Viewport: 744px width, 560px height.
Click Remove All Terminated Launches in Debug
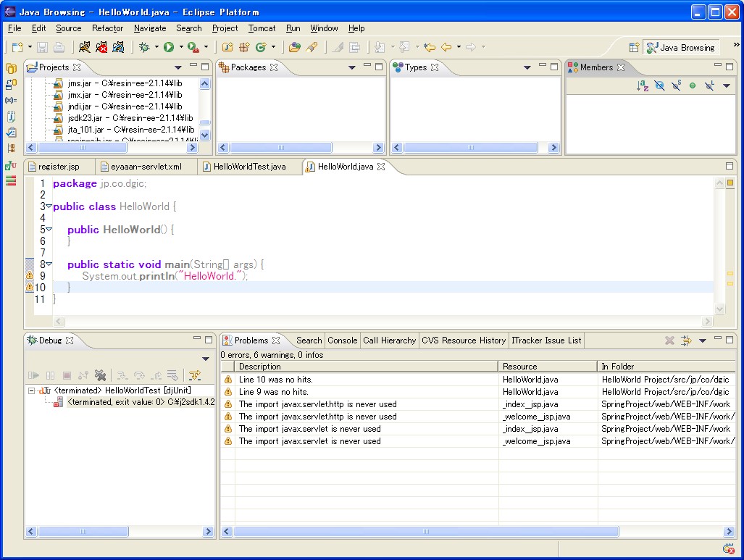pyautogui.click(x=100, y=375)
